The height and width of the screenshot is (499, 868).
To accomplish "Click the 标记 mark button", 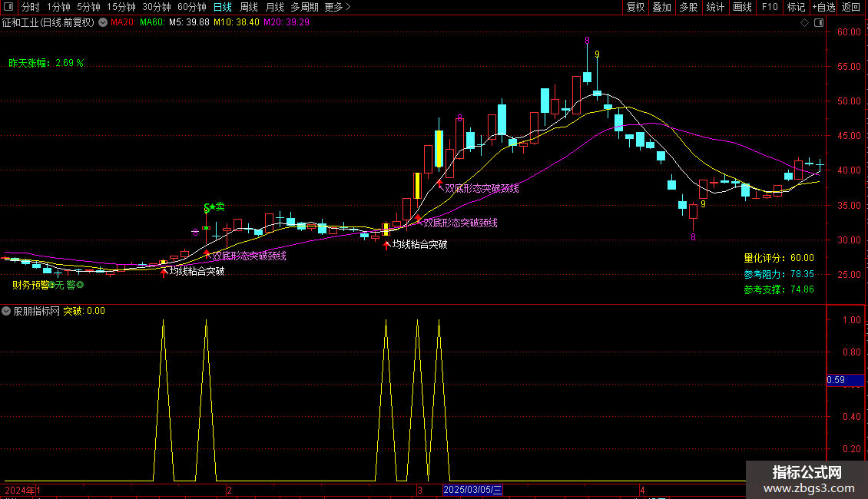I will 796,7.
